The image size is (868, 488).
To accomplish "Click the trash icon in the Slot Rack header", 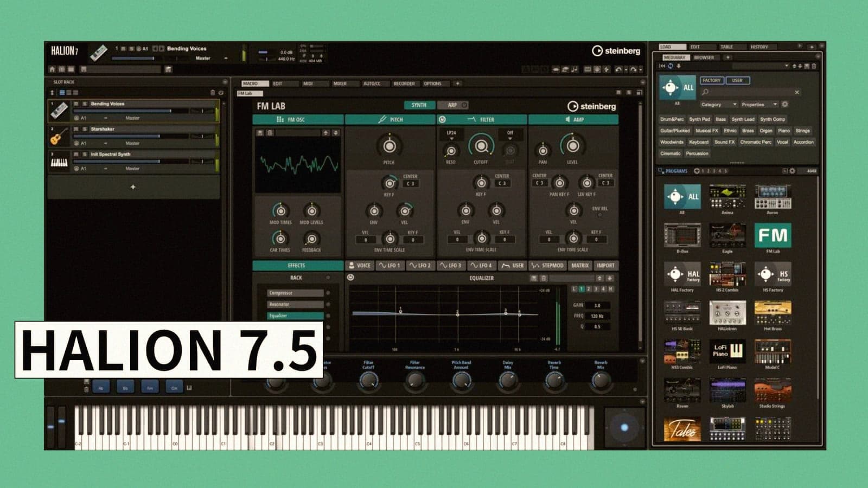I will coord(213,93).
